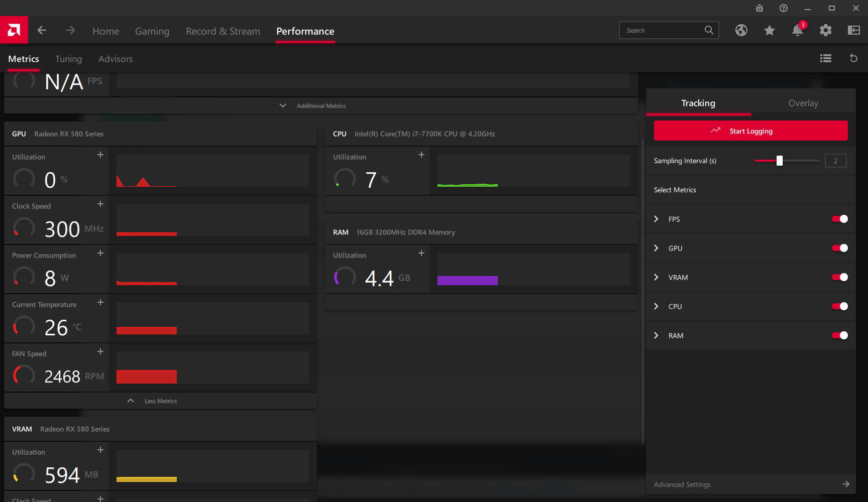Click the AMD logo icon

coord(14,30)
